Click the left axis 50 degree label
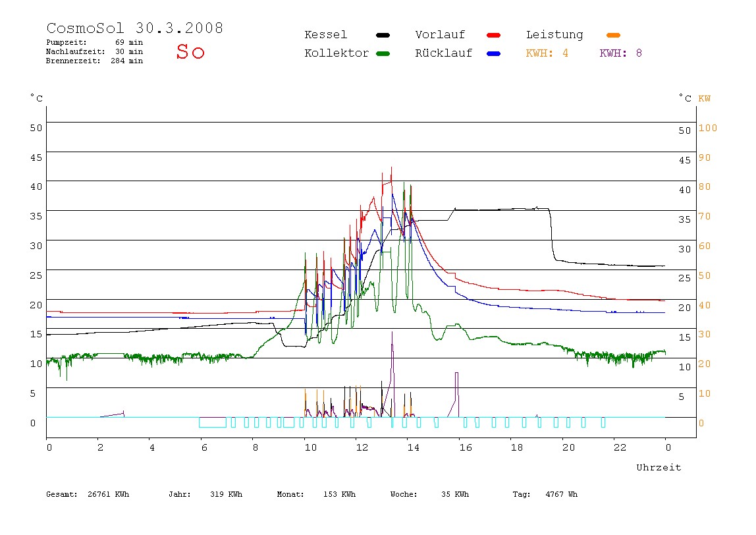Viewport: 756px width, 535px height. click(x=36, y=128)
